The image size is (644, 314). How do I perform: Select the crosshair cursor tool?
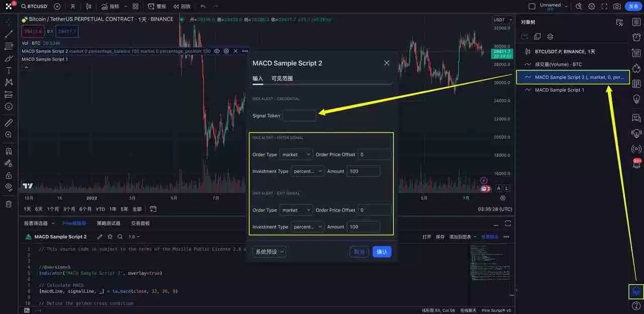point(8,22)
